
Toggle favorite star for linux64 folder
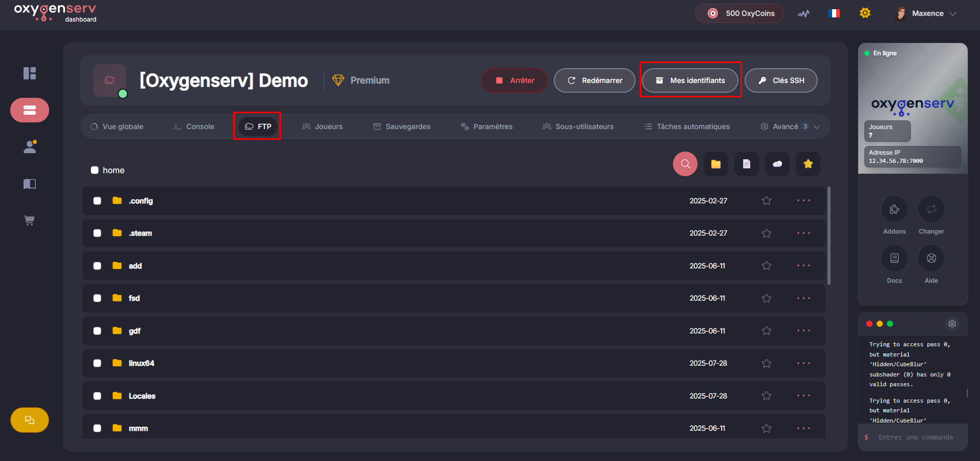click(766, 363)
